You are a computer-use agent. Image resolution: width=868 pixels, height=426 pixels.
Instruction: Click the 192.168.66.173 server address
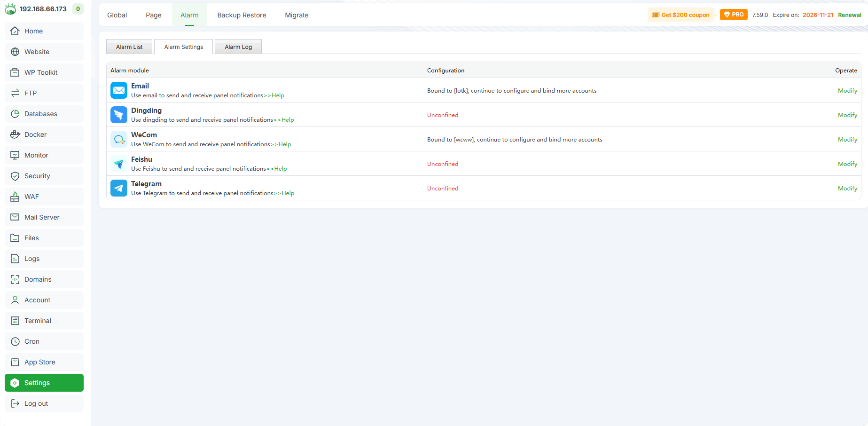point(43,9)
